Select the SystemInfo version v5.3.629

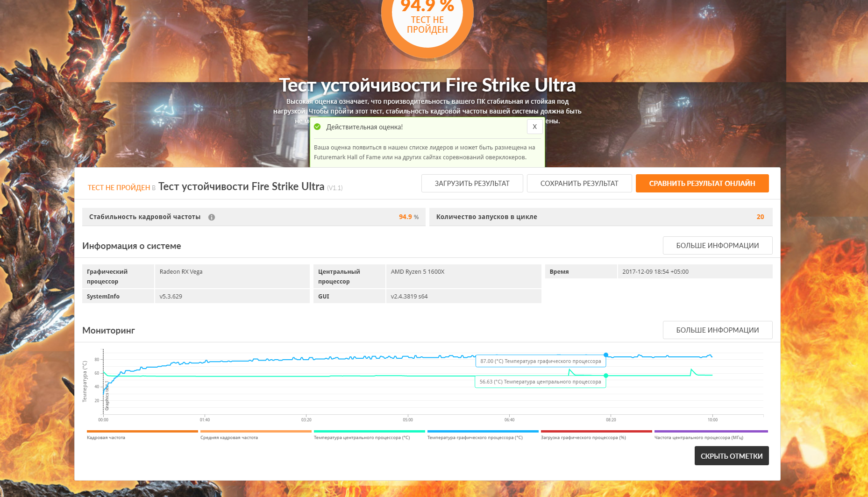click(x=171, y=297)
